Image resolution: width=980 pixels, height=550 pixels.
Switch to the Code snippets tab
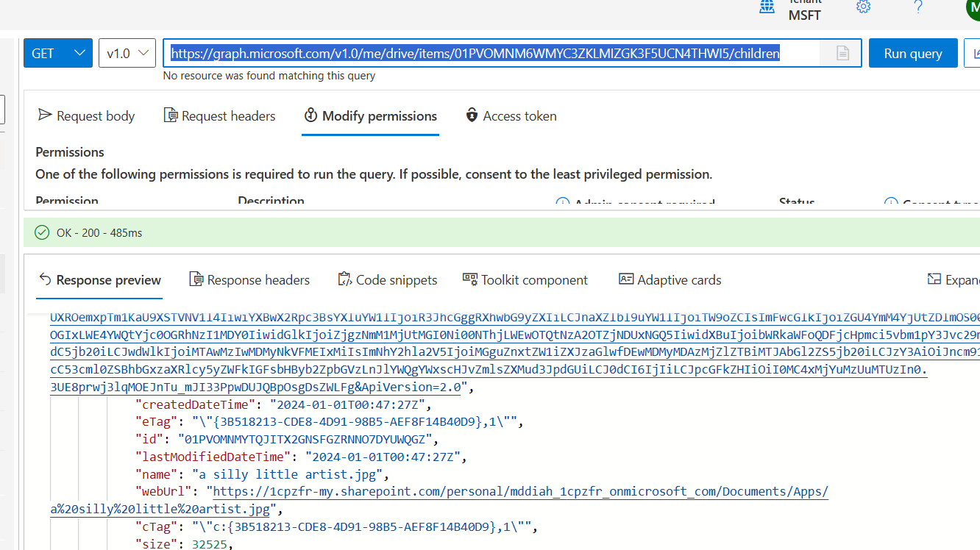(388, 279)
